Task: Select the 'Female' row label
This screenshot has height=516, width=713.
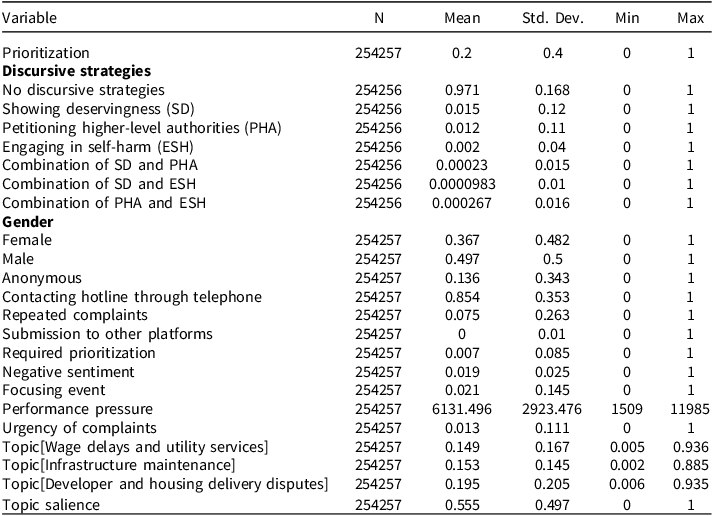Action: pyautogui.click(x=27, y=240)
